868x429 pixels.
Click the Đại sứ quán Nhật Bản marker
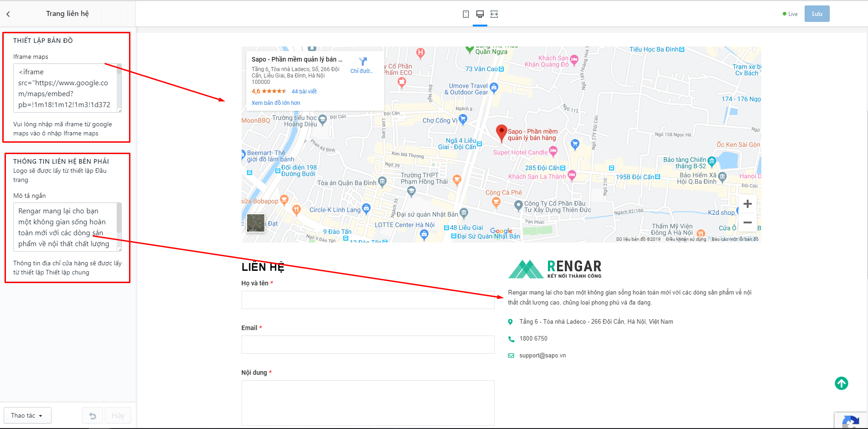pyautogui.click(x=464, y=212)
